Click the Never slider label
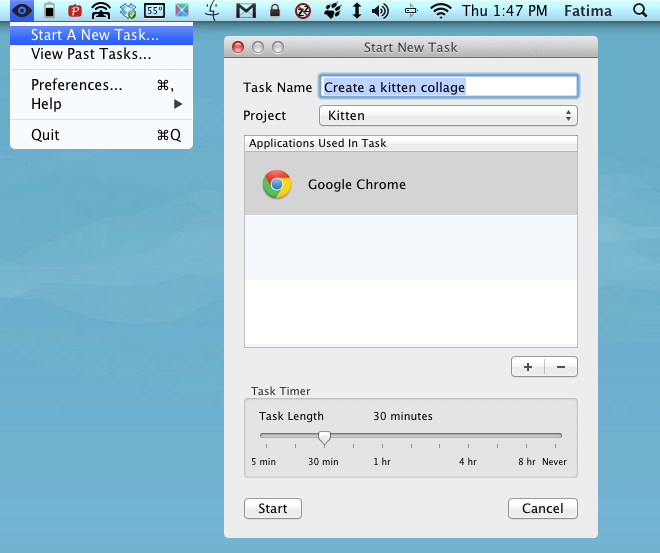Screen dimensions: 660x553 click(x=554, y=462)
